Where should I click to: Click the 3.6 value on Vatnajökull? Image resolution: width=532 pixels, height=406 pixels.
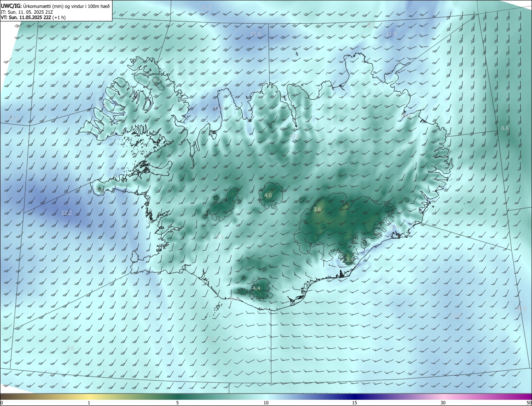(317, 210)
